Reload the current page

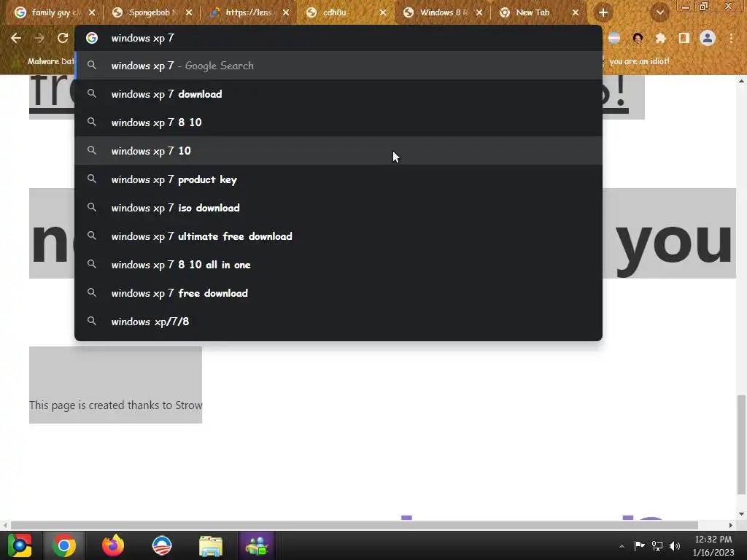[63, 38]
